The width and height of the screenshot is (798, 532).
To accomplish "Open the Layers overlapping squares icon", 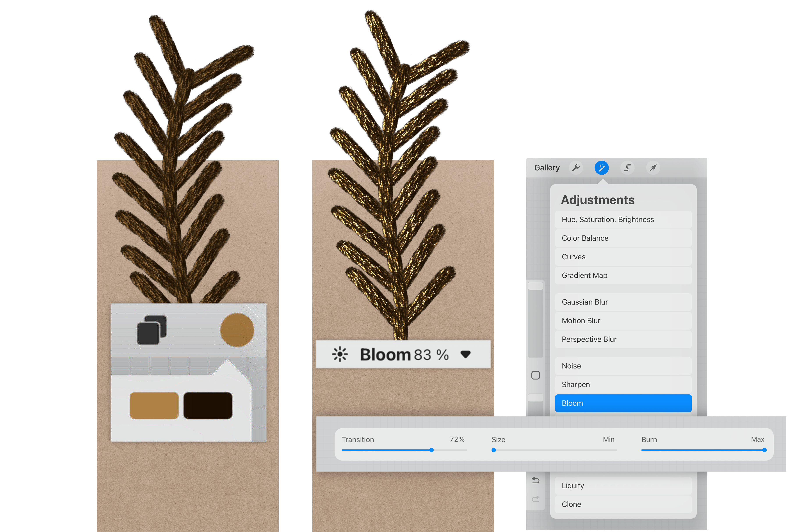I will 152,330.
